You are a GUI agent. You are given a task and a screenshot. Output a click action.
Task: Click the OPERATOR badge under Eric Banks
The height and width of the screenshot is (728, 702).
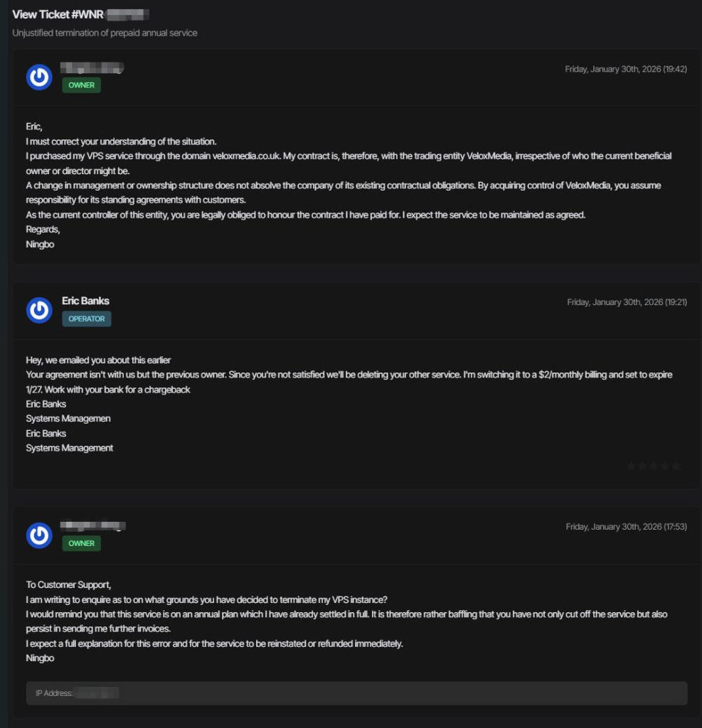pos(86,319)
